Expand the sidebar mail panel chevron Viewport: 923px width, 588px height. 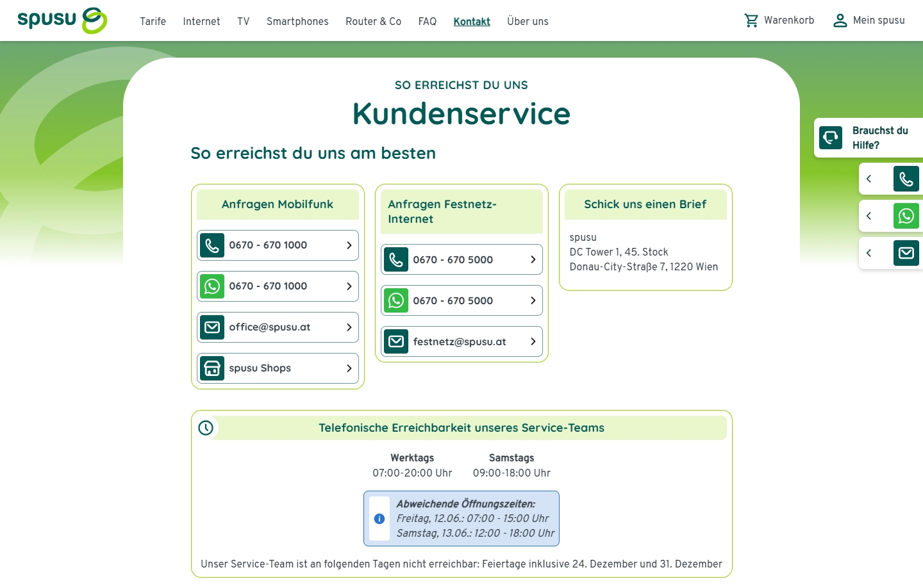[869, 253]
